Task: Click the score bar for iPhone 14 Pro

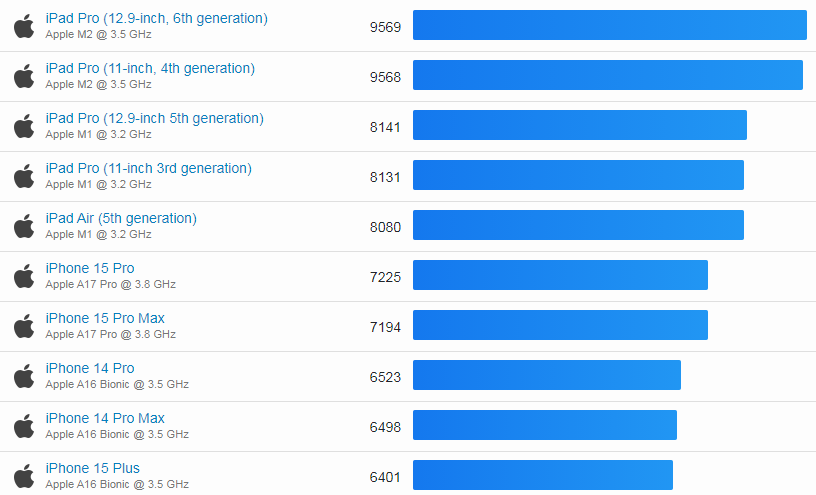Action: tap(546, 376)
